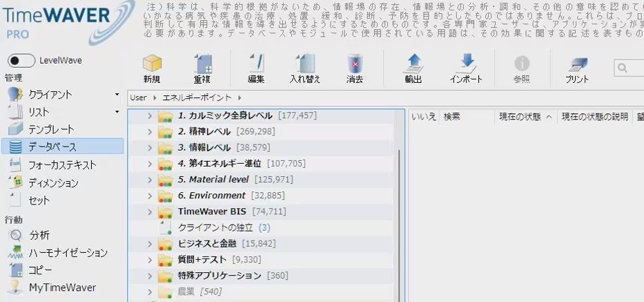Click the 分析 magnifier sidebar icon
Viewport: 644px width, 302px height.
[x=16, y=236]
